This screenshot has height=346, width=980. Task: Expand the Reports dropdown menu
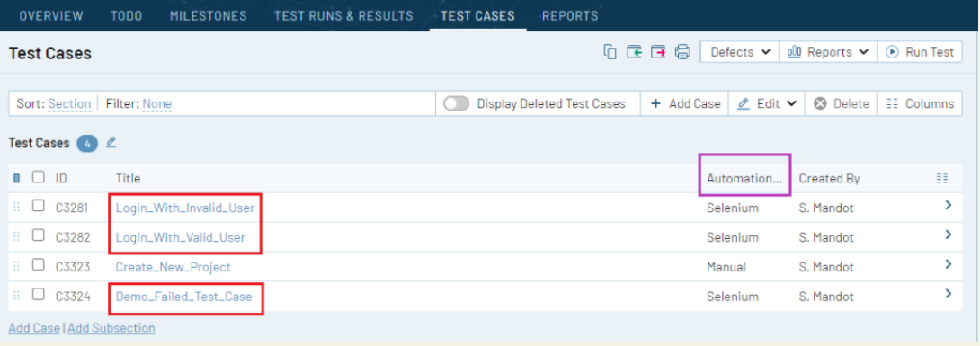(x=828, y=52)
